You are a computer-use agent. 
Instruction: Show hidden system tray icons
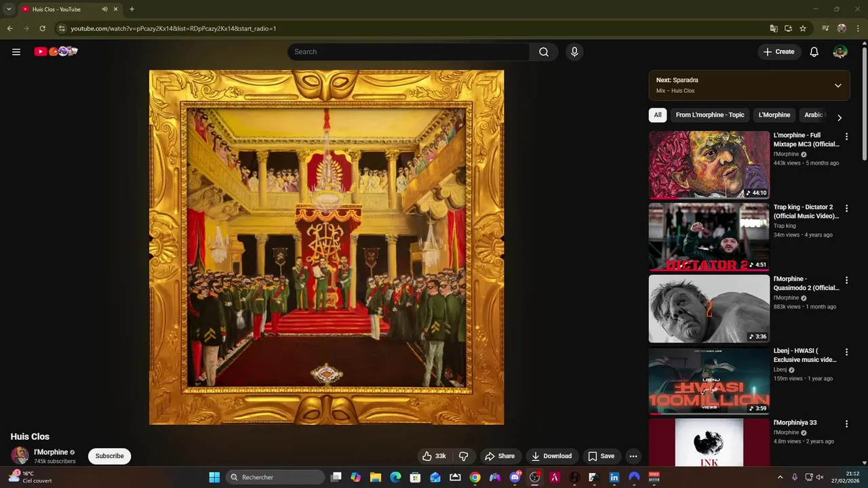click(x=780, y=477)
